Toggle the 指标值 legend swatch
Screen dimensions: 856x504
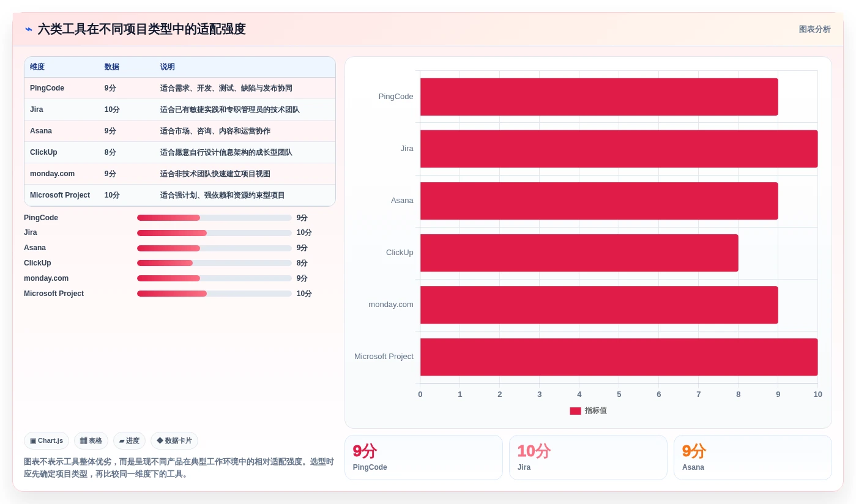(x=575, y=411)
